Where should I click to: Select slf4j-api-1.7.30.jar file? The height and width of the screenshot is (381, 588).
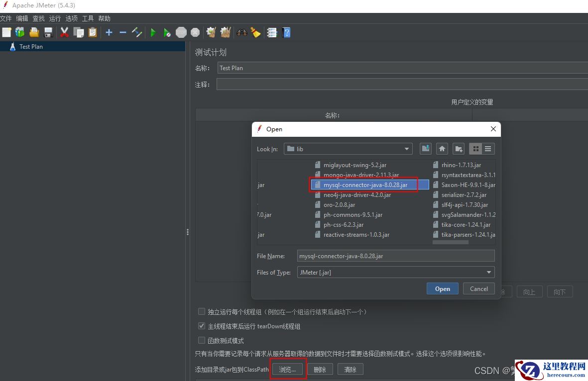coord(461,204)
